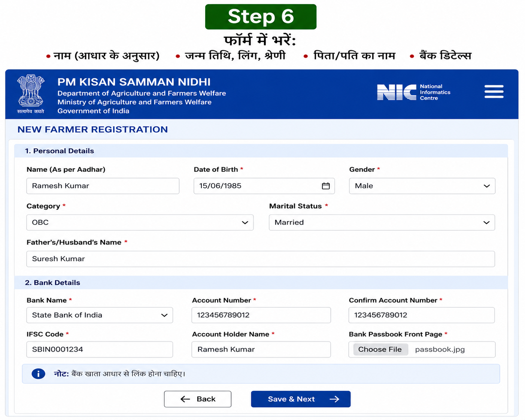Open the Marital Status dropdown
525x420 pixels.
pos(382,222)
